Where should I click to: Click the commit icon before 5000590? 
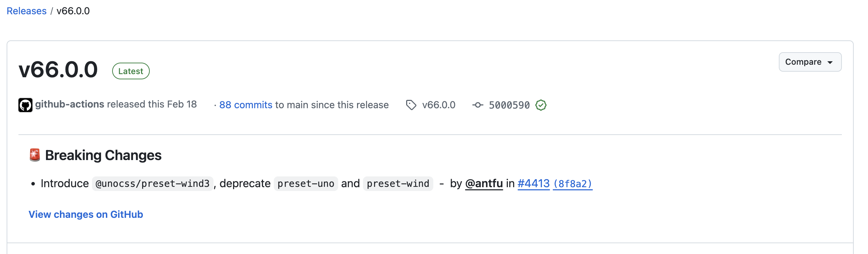[478, 105]
